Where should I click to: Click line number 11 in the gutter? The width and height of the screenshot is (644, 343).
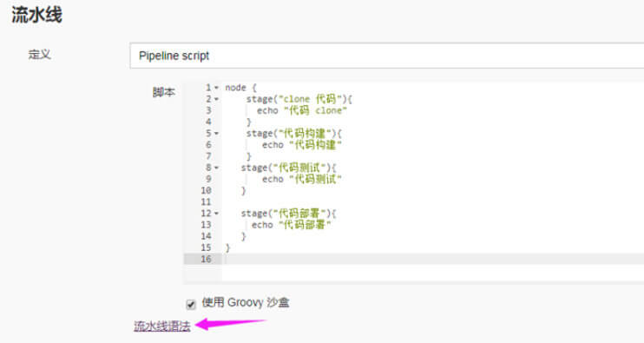[207, 202]
